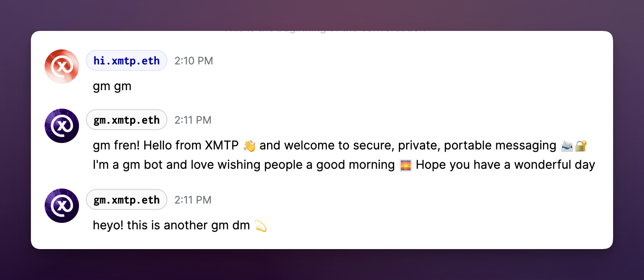Viewport: 644px width, 280px height.
Task: Click gm.xmtp.eth badge above the welcome message
Action: [127, 120]
